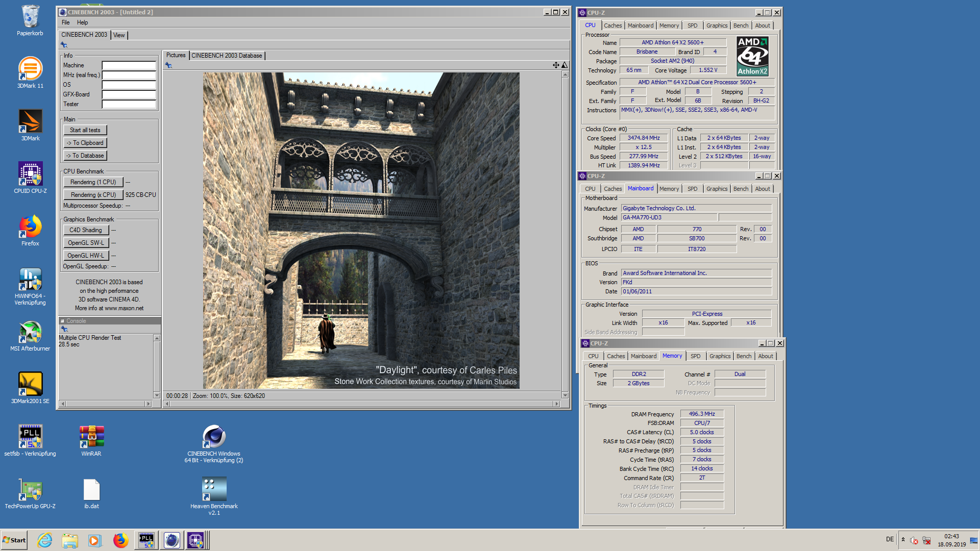
Task: Open SPD tab in top CPU-Z window
Action: (x=692, y=26)
